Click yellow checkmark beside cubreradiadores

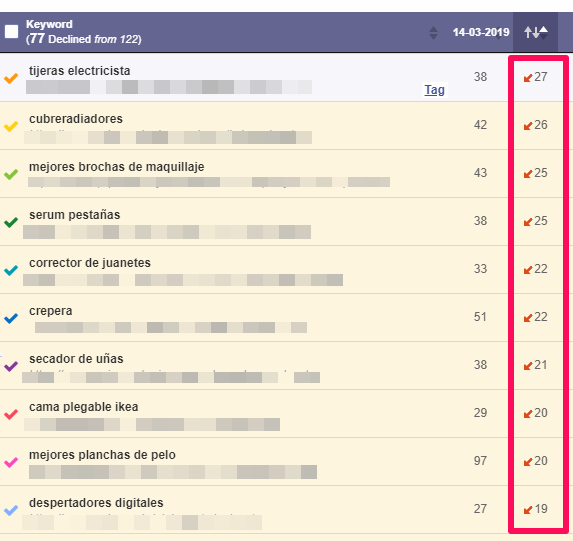pyautogui.click(x=11, y=126)
